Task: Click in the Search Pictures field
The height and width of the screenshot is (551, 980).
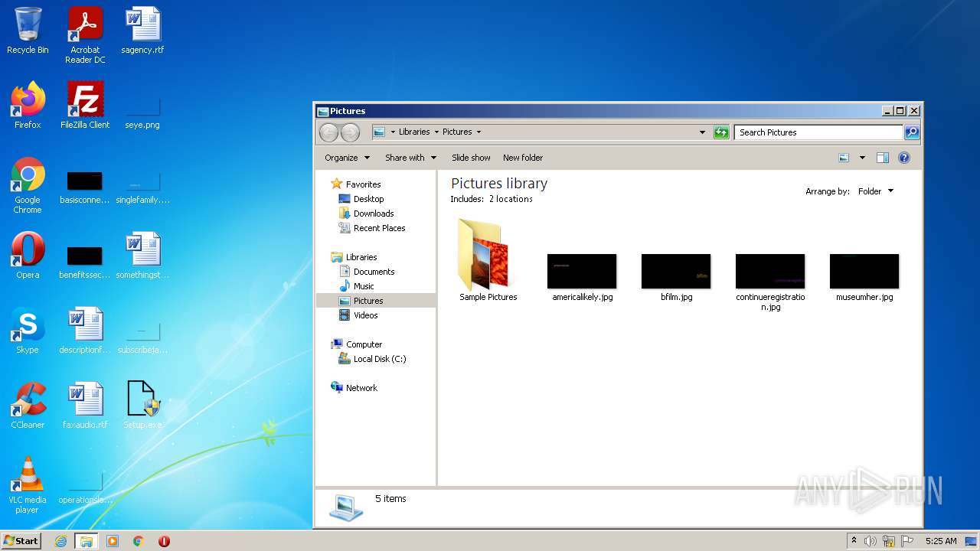Action: [818, 132]
